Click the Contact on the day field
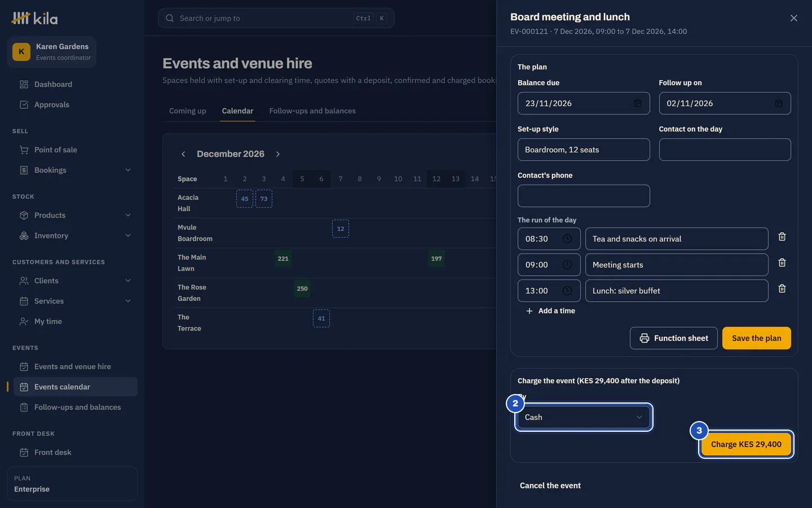Image resolution: width=812 pixels, height=508 pixels. click(725, 150)
